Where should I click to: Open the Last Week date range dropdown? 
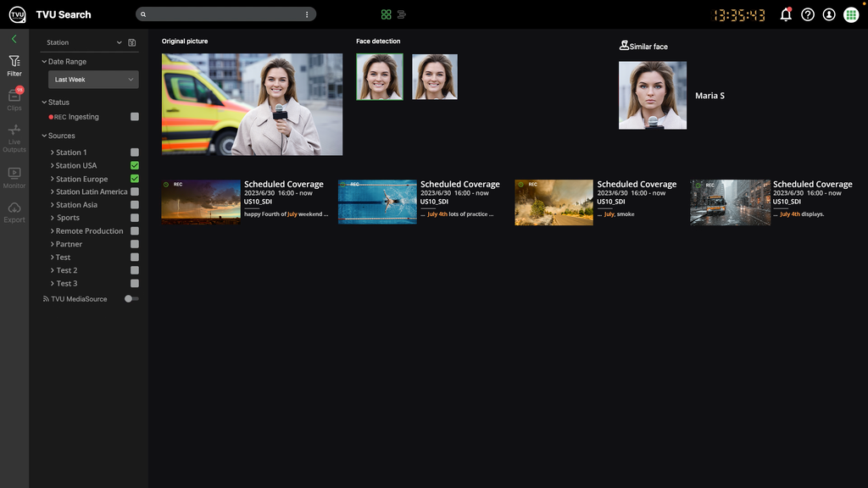coord(93,79)
